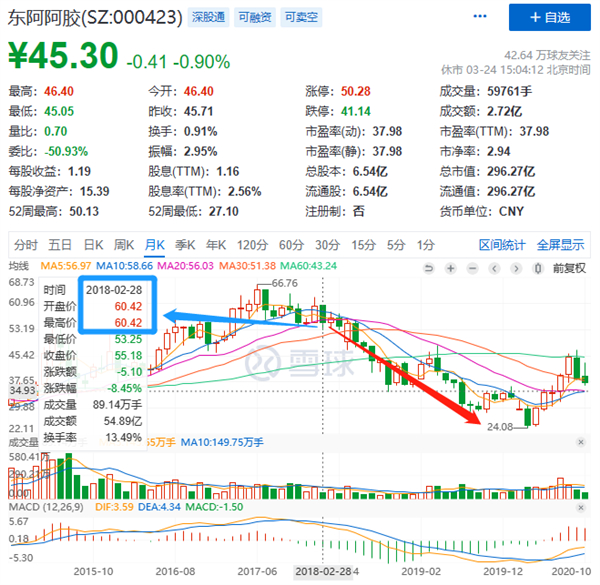Open the three-dot more options menu
Screen dimensions: 600x585
480,16
